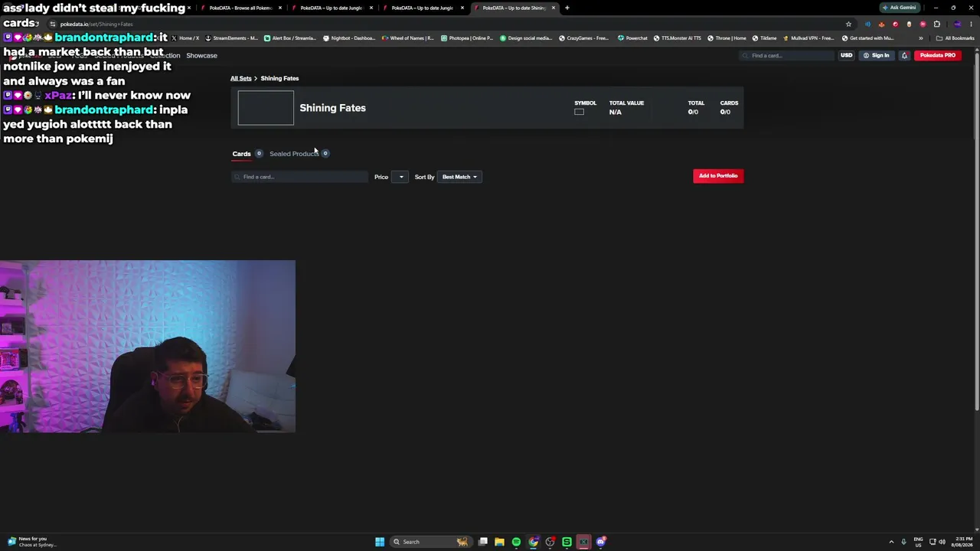Open the Sort By Best Match dropdown
980x551 pixels.
(459, 177)
